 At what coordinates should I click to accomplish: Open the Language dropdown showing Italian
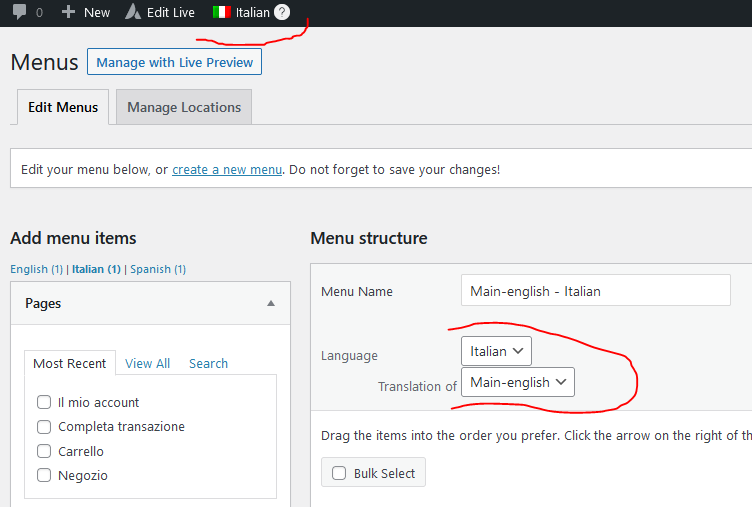click(x=496, y=351)
